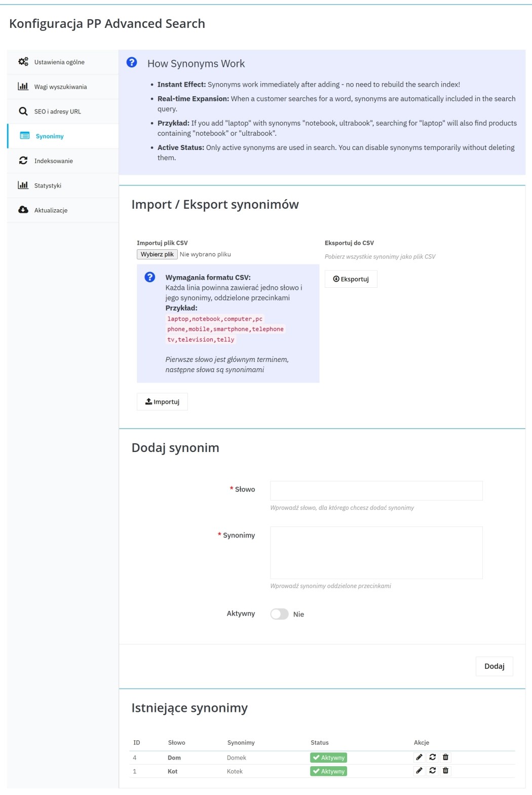Edit the Kot synonym with pencil icon
Viewport: 532px width, 795px height.
tap(419, 771)
